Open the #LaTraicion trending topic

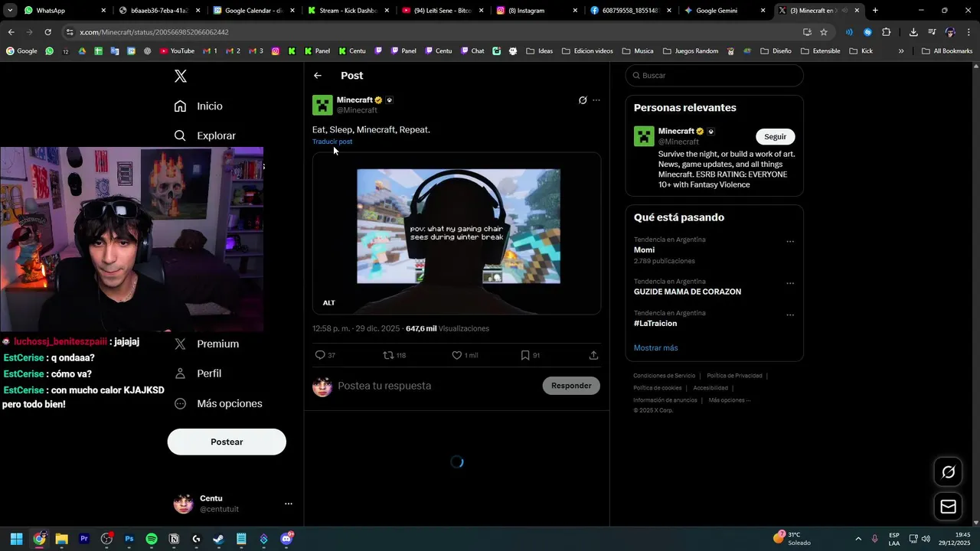(x=655, y=323)
